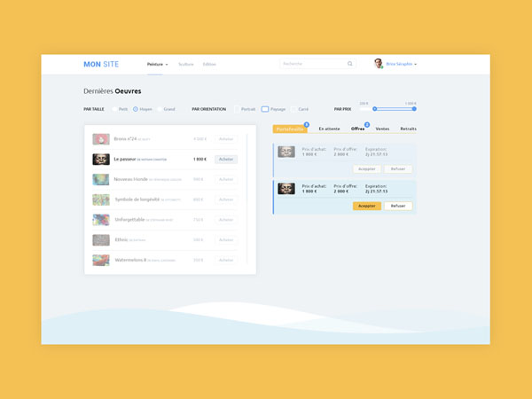532x399 pixels.
Task: Click in the Recherche search field
Action: pos(312,64)
